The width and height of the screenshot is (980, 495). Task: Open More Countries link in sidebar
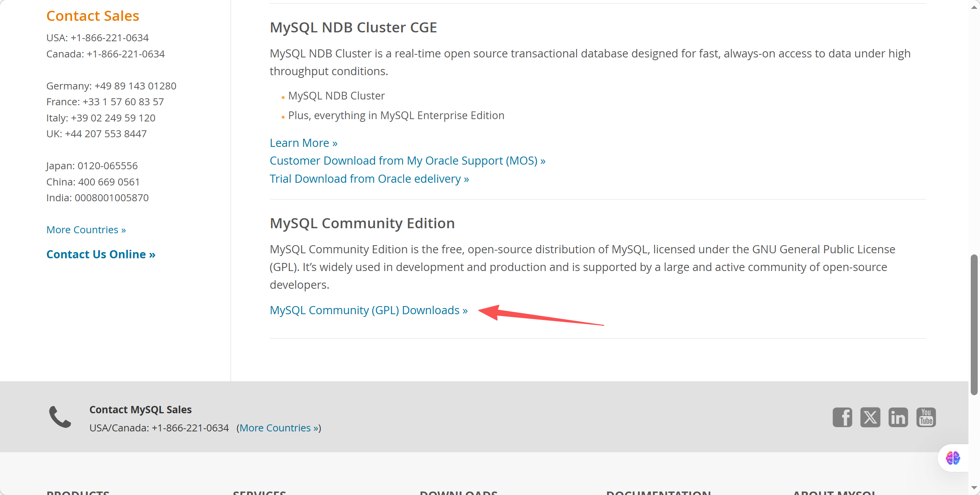[x=86, y=230]
